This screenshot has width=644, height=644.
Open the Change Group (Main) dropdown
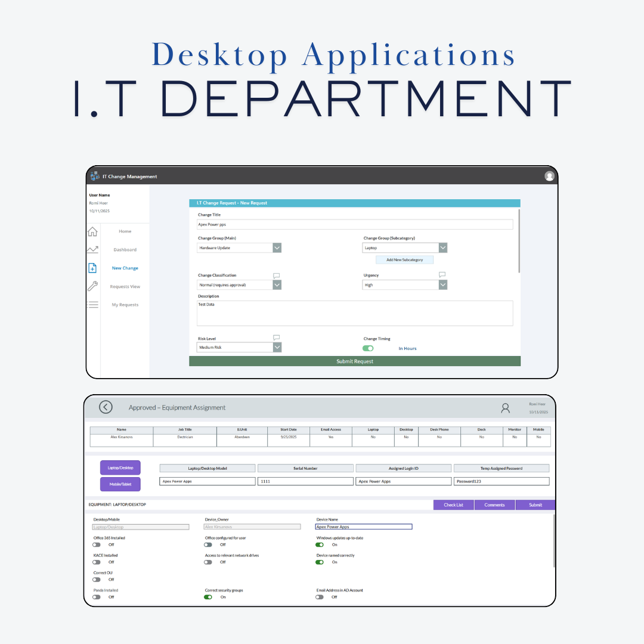pos(276,247)
